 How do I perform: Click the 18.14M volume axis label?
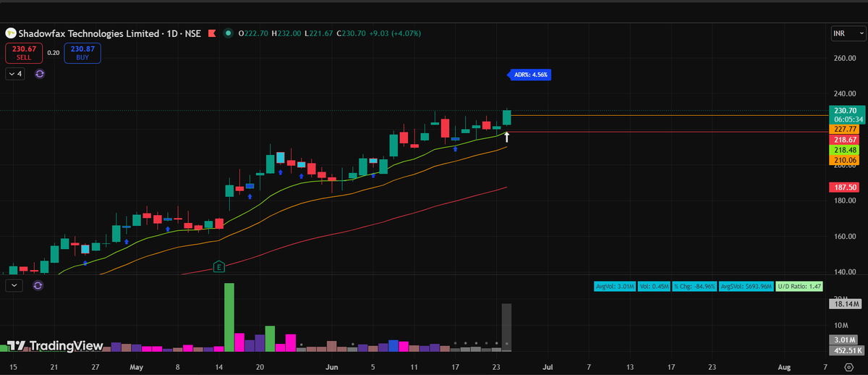pyautogui.click(x=845, y=304)
